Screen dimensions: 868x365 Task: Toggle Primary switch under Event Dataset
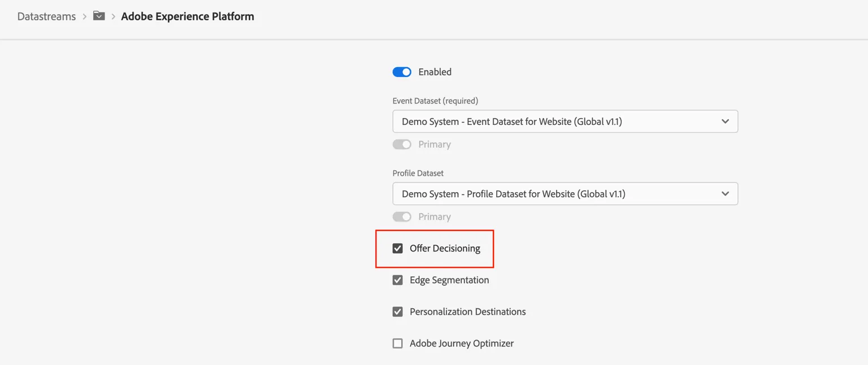[x=402, y=144]
